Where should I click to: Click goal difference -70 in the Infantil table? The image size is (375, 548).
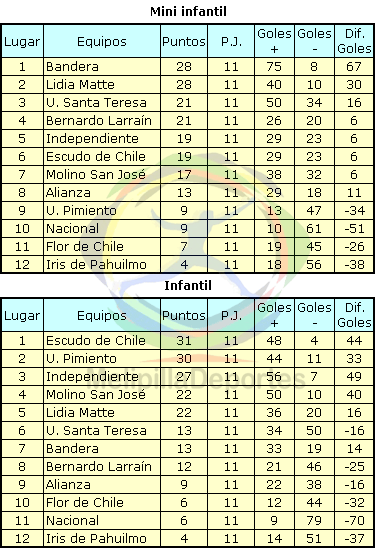click(x=354, y=520)
